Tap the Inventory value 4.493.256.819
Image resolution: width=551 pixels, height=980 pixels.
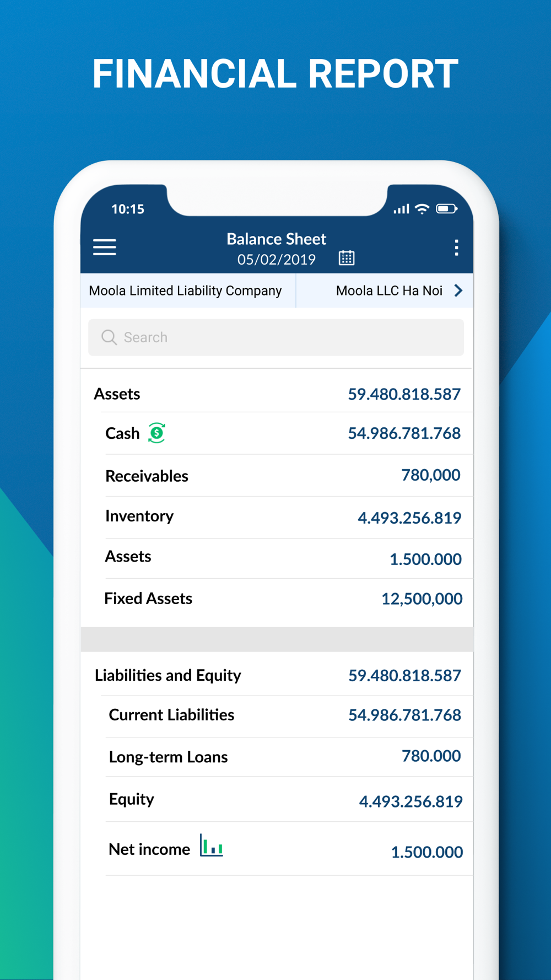pyautogui.click(x=409, y=518)
